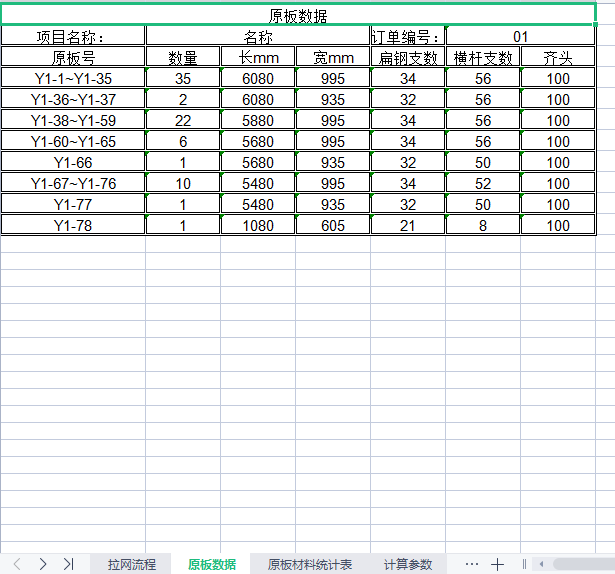Screen dimensions: 615x574
Task: Select the 齐头 header cell
Action: click(558, 57)
